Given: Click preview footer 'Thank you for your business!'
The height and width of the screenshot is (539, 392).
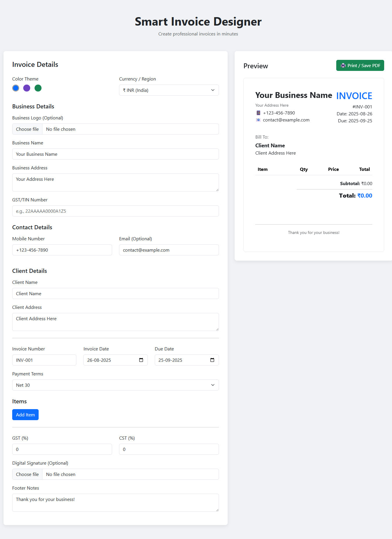Looking at the screenshot, I should [x=314, y=232].
